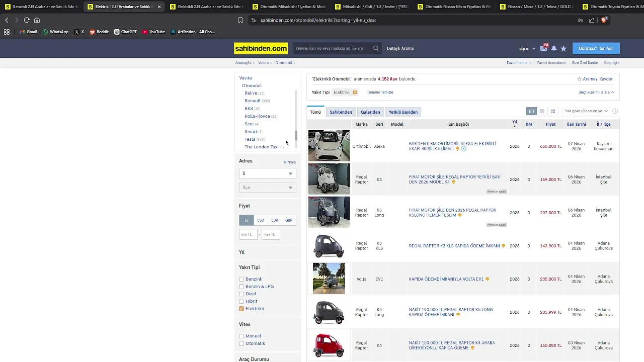644x362 pixels.
Task: Select the Galeriden listings tab
Action: click(x=370, y=112)
